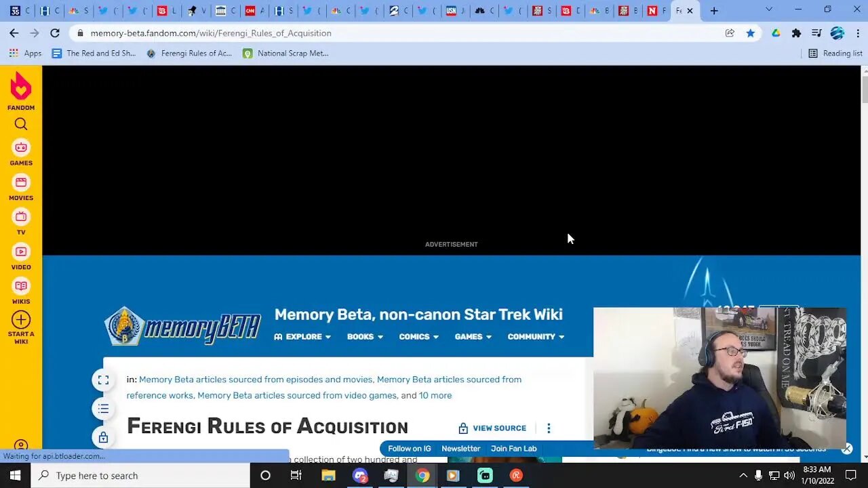Click the bookmark star icon
The image size is (868, 488).
coord(751,33)
